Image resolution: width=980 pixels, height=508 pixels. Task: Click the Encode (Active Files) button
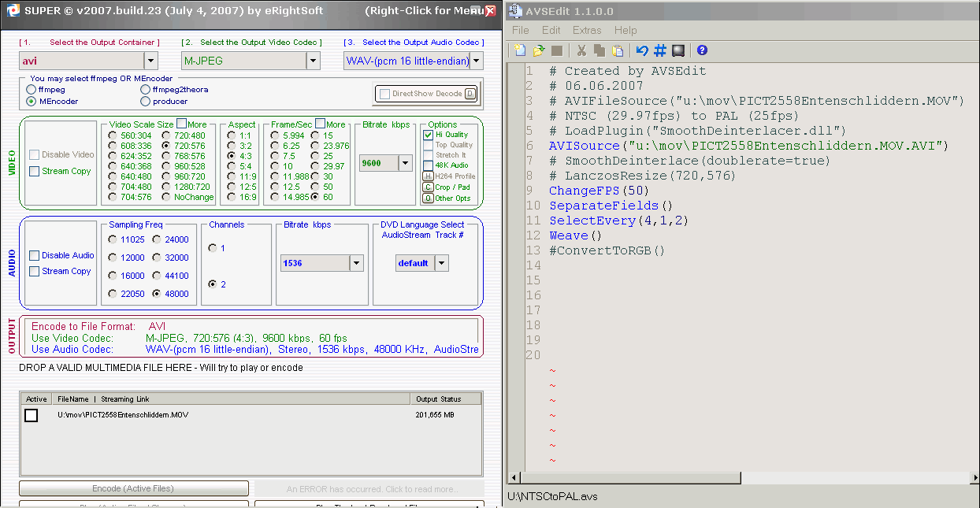click(x=134, y=488)
